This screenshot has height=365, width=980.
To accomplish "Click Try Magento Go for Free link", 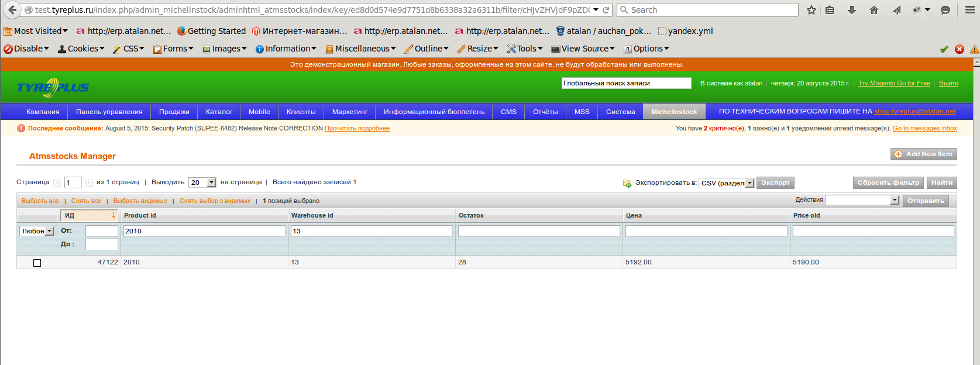I will (x=894, y=83).
